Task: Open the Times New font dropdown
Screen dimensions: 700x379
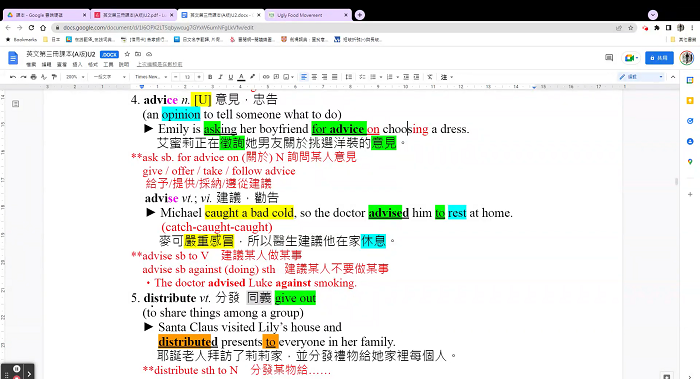Action: 151,77
